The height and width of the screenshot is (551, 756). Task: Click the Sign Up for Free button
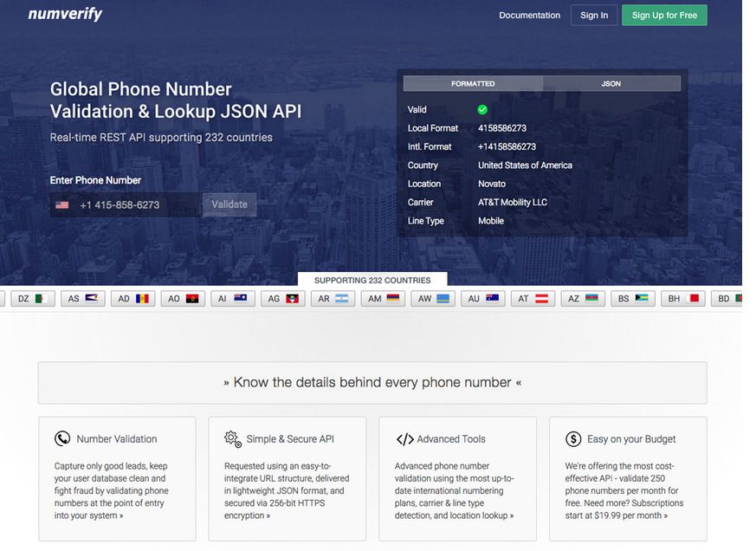664,15
